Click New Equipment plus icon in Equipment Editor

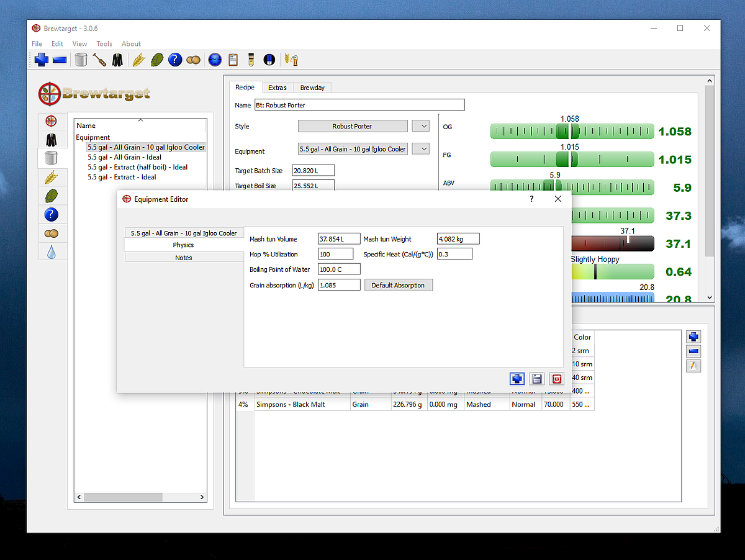517,379
